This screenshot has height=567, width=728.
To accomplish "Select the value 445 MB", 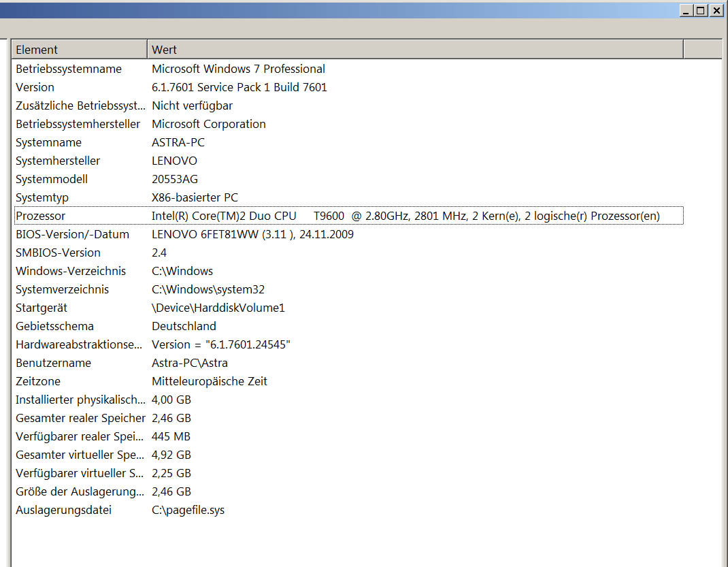I will pos(171,436).
